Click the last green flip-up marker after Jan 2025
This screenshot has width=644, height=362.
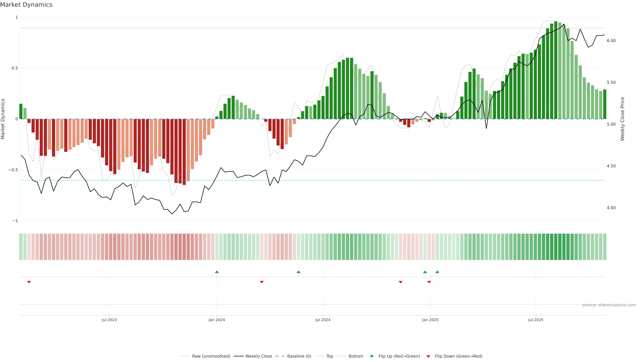(x=437, y=272)
